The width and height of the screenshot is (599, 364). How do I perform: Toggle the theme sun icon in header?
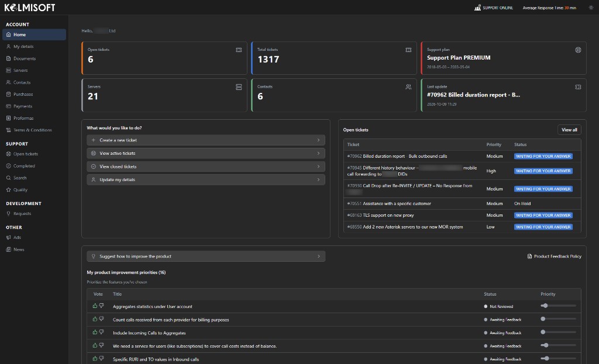click(591, 8)
